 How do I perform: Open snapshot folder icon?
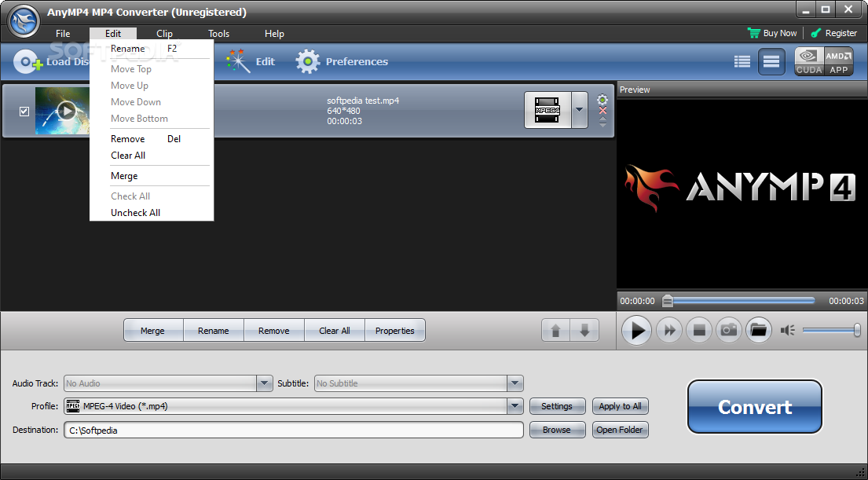click(x=758, y=331)
